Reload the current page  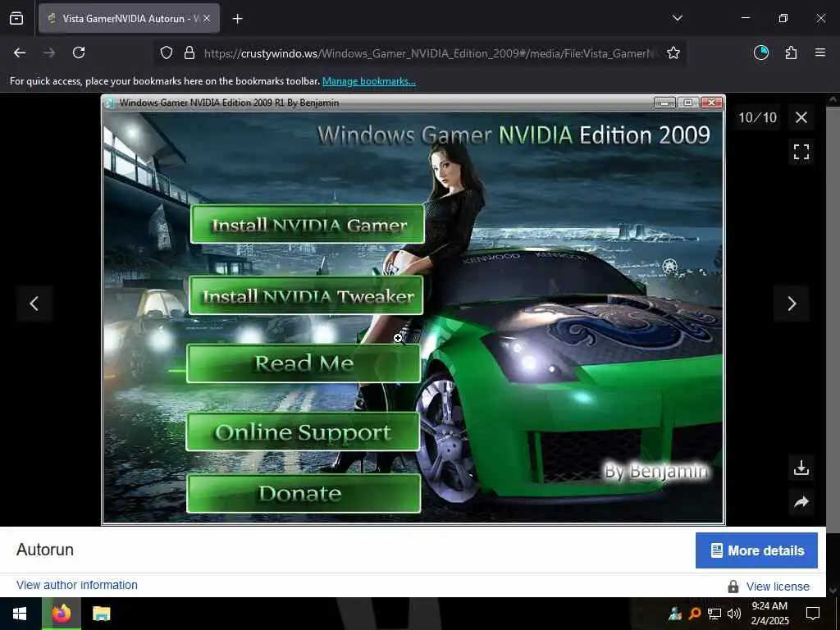pyautogui.click(x=79, y=52)
